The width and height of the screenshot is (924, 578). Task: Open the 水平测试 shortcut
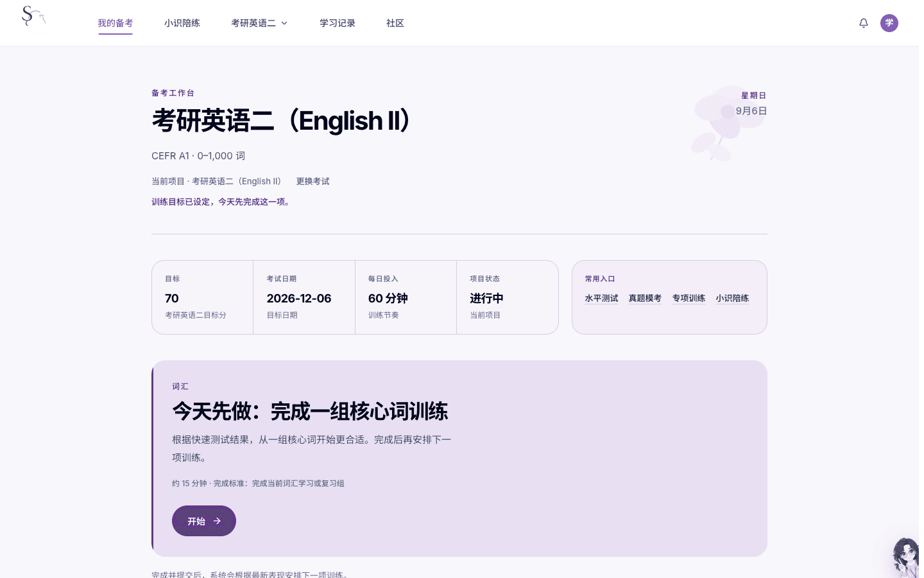pos(601,298)
